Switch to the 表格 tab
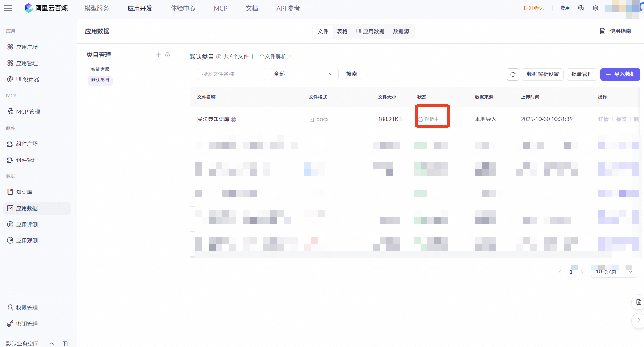Viewport: 644px width, 347px height. [x=342, y=31]
